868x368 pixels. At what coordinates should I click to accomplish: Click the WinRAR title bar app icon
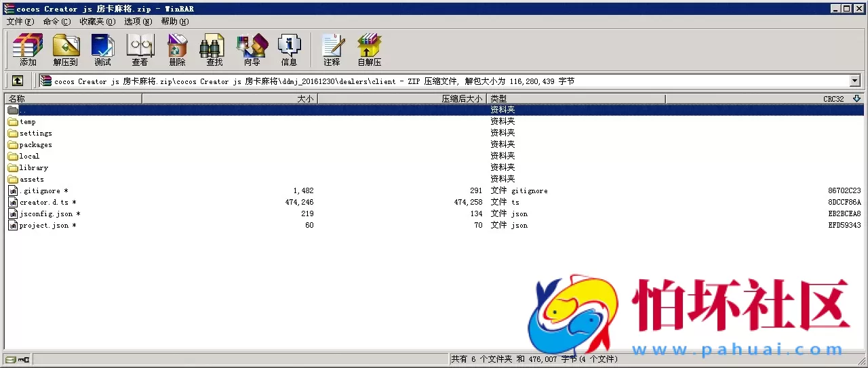9,9
